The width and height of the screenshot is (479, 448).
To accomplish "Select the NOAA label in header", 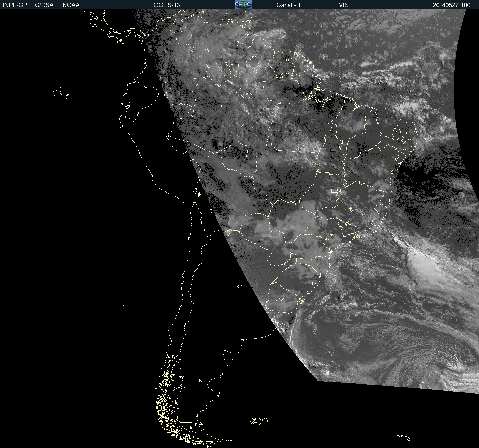I will click(x=71, y=5).
